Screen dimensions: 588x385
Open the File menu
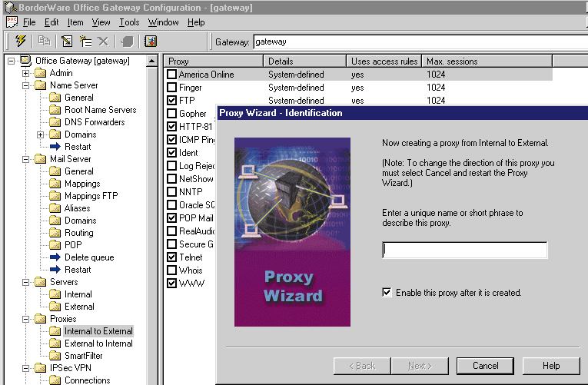point(29,22)
